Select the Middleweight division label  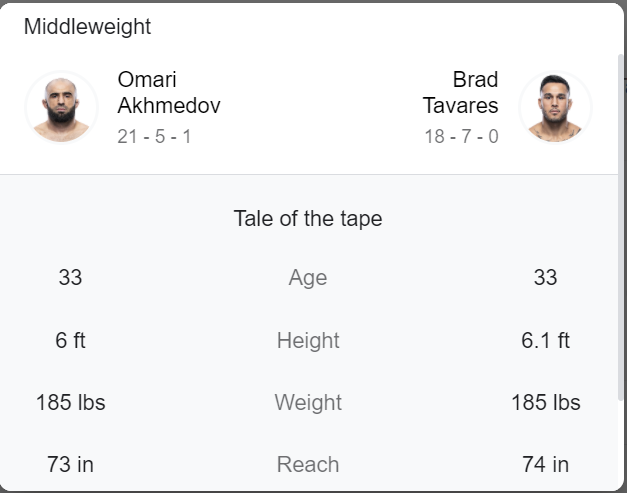[87, 27]
